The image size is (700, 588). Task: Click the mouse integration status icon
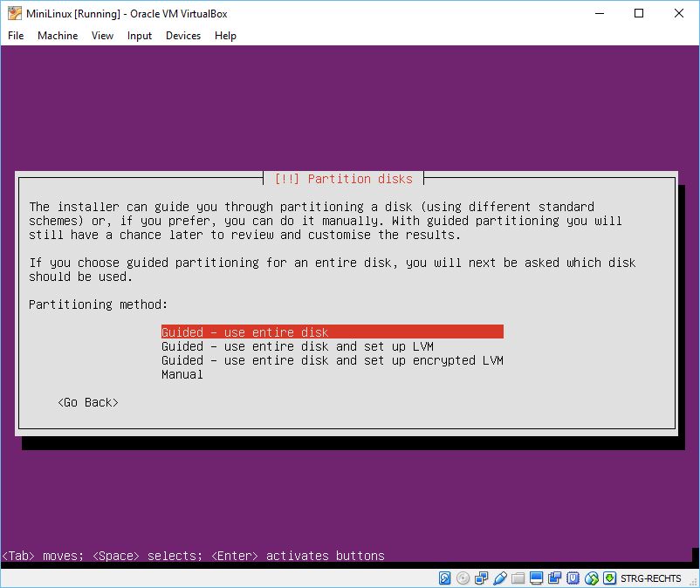pos(591,578)
